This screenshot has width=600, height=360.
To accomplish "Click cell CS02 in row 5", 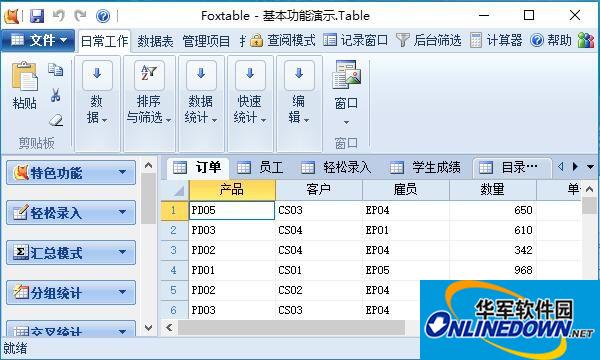I will [x=319, y=290].
